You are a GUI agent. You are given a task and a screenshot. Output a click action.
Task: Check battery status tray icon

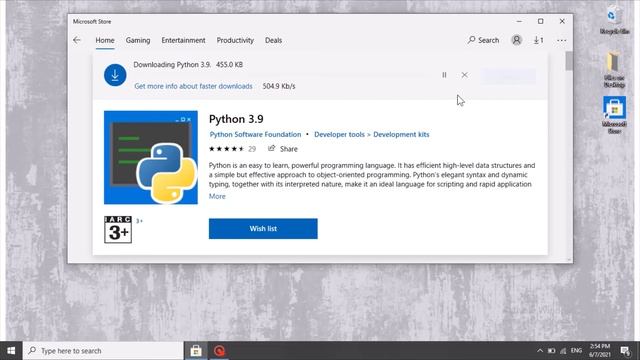tap(551, 351)
